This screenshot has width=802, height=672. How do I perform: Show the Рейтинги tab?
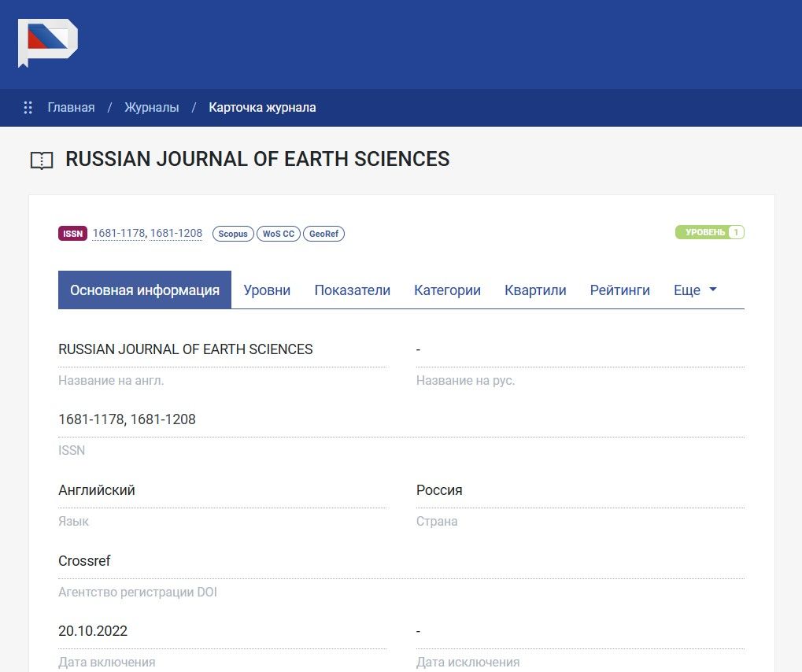point(619,290)
